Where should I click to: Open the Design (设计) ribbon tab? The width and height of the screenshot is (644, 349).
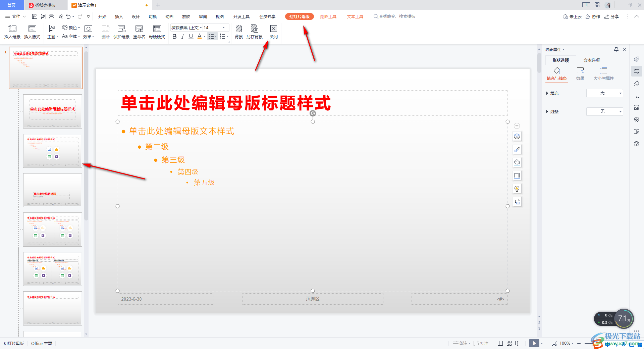[x=136, y=16]
